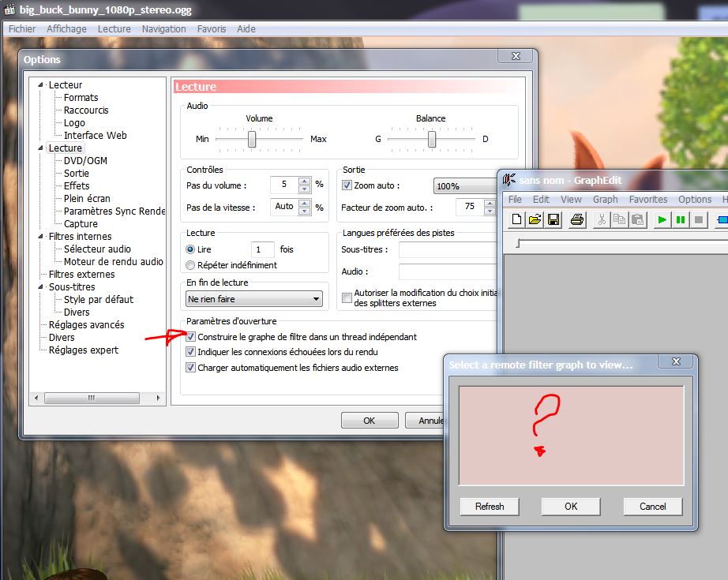Increase Facteur de zoom auto stepper

[490, 203]
